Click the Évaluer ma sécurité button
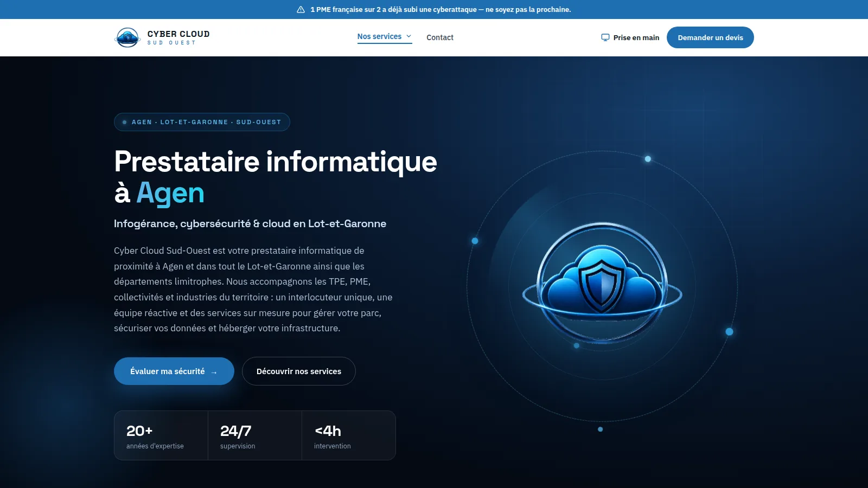This screenshot has width=868, height=488. pyautogui.click(x=174, y=371)
